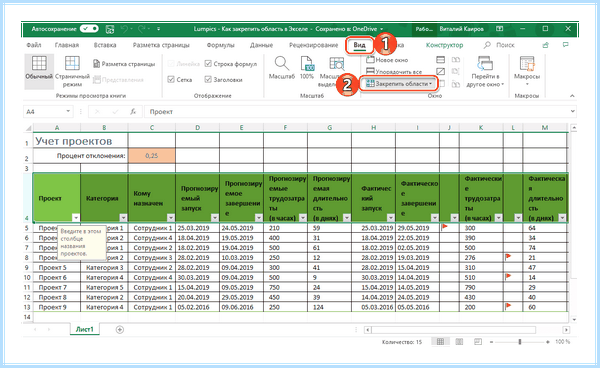Image resolution: width=600 pixels, height=368 pixels.
Task: Switch to the Главная tab
Action: 67,45
